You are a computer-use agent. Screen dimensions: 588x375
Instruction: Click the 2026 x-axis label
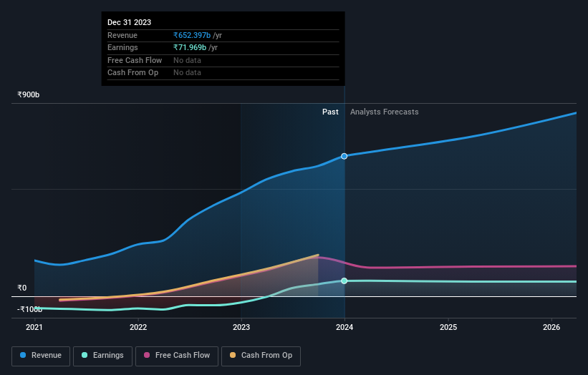point(551,327)
